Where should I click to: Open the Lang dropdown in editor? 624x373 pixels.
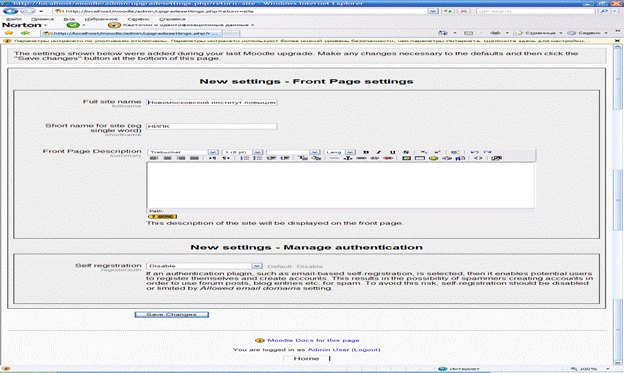(340, 152)
